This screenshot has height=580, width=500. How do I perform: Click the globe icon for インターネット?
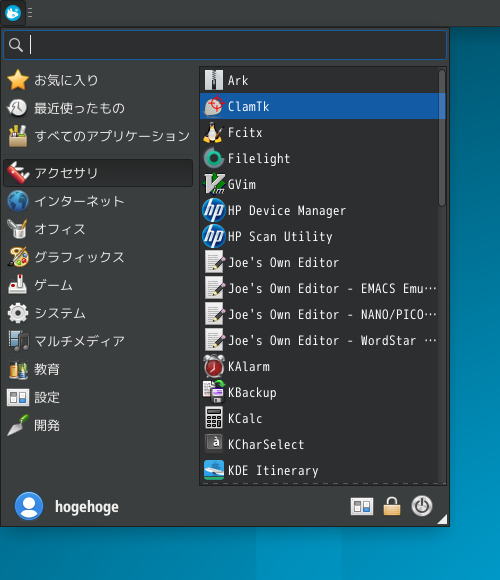[x=18, y=201]
